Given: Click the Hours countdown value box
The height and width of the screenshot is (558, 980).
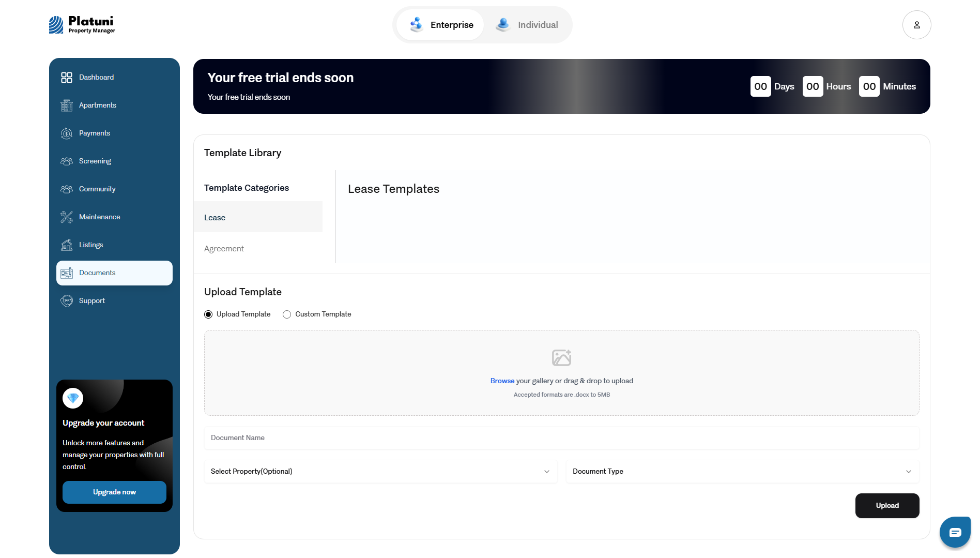Looking at the screenshot, I should pyautogui.click(x=813, y=86).
